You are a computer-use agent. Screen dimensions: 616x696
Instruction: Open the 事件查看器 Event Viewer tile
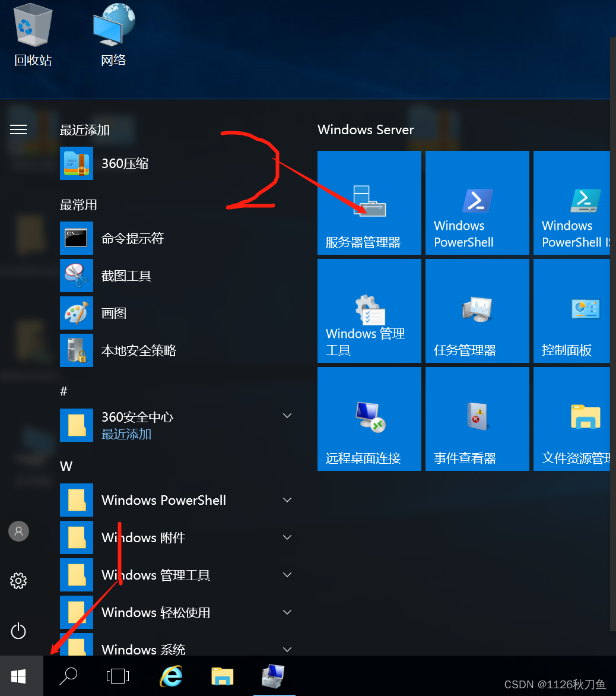pos(477,419)
